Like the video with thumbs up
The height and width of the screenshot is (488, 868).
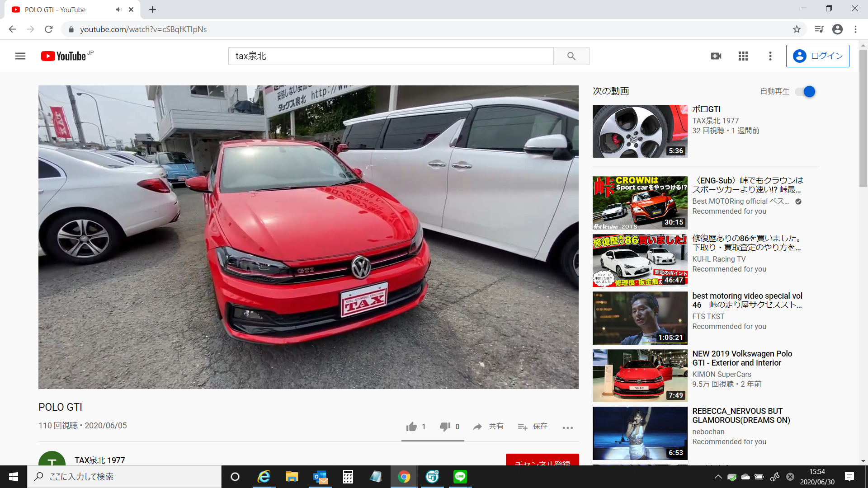click(x=411, y=427)
